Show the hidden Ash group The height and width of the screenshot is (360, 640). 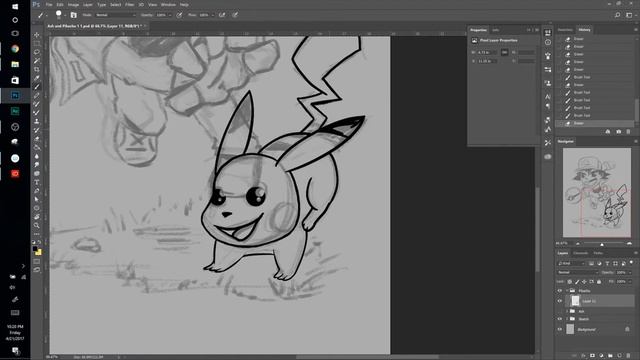[x=560, y=311]
